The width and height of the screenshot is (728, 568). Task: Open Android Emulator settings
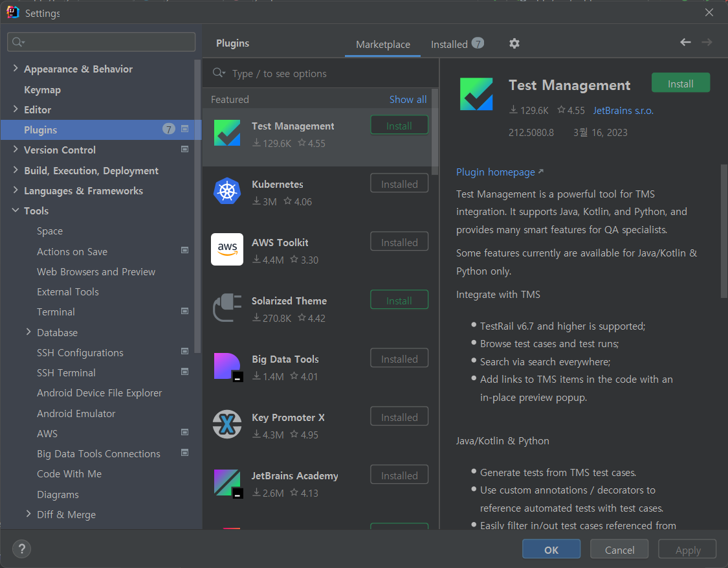coord(76,413)
